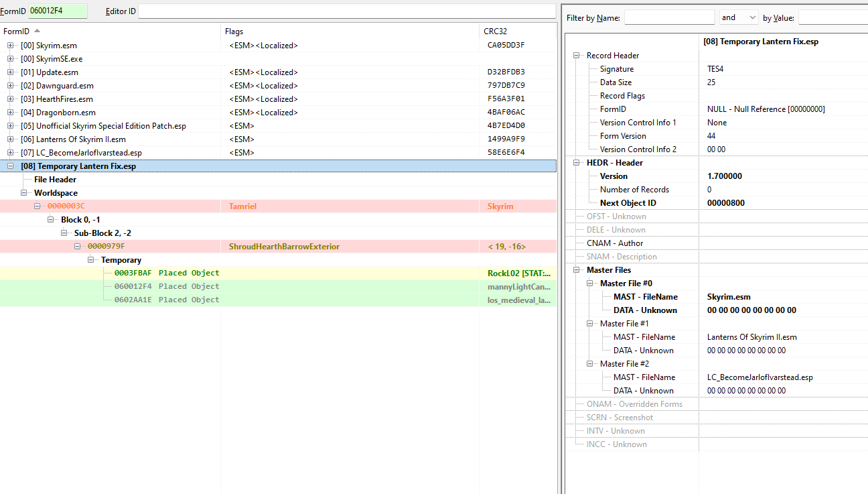This screenshot has height=494, width=868.
Task: Click the Skyrim.esm master filename value
Action: click(x=729, y=297)
